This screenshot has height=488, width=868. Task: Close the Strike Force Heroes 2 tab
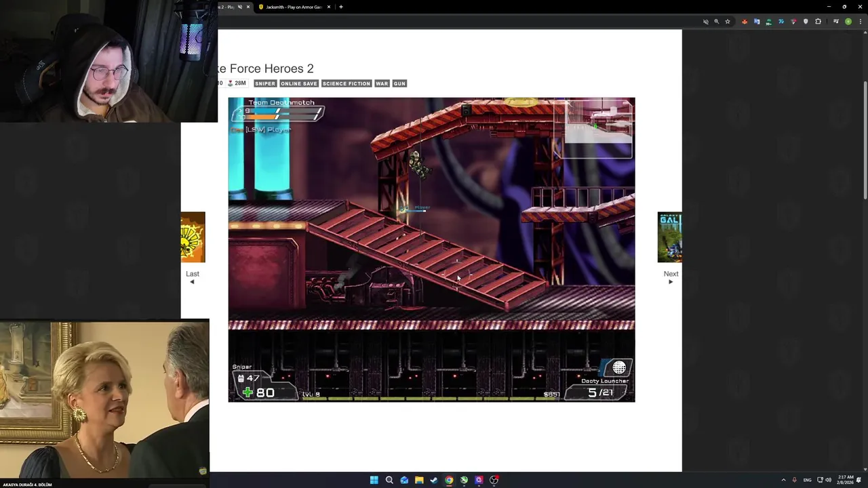(248, 7)
